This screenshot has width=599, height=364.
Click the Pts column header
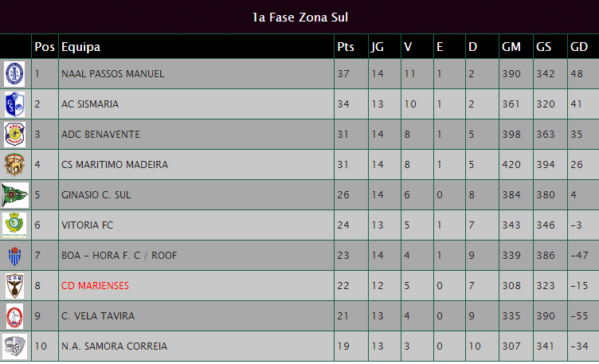(x=345, y=47)
